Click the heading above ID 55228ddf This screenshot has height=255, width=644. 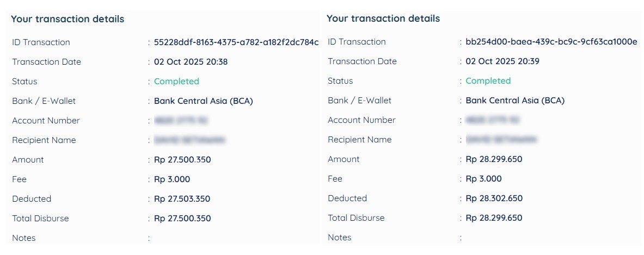click(x=68, y=19)
